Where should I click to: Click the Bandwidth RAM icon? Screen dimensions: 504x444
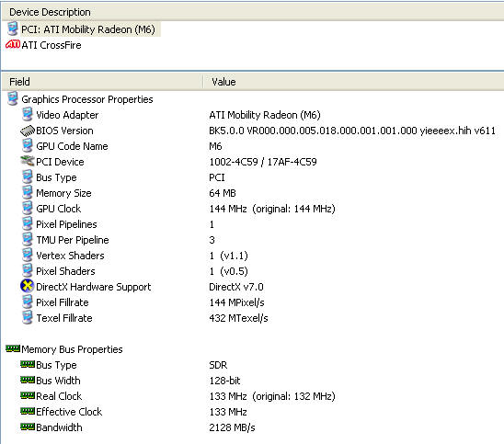point(28,427)
